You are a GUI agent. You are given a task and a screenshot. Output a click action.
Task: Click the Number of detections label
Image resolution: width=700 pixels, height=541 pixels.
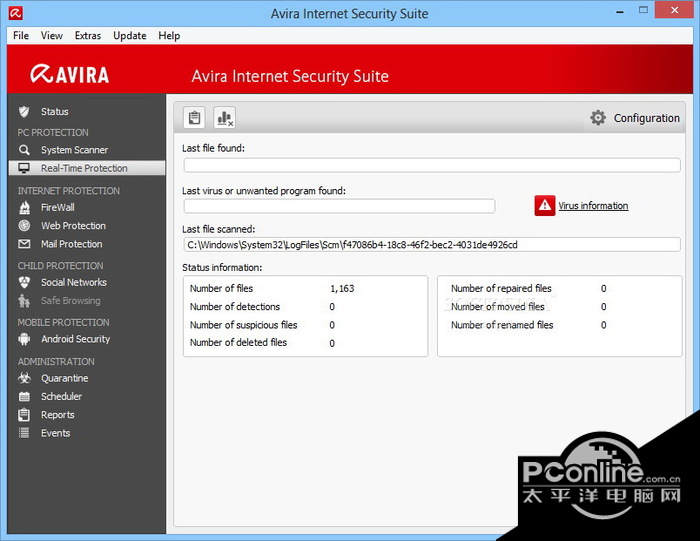[235, 307]
